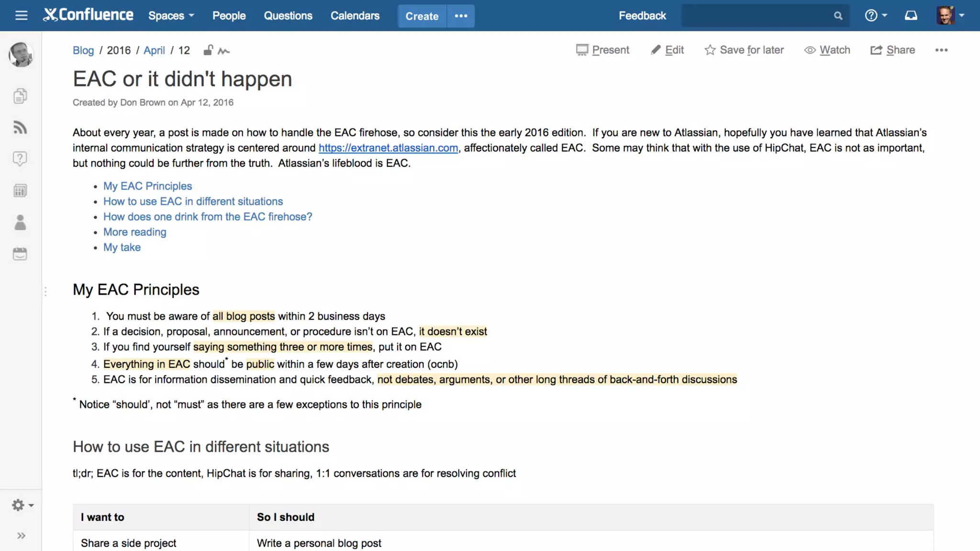Open the page more-actions ellipsis menu
Viewport: 980px width, 551px height.
pyautogui.click(x=941, y=50)
